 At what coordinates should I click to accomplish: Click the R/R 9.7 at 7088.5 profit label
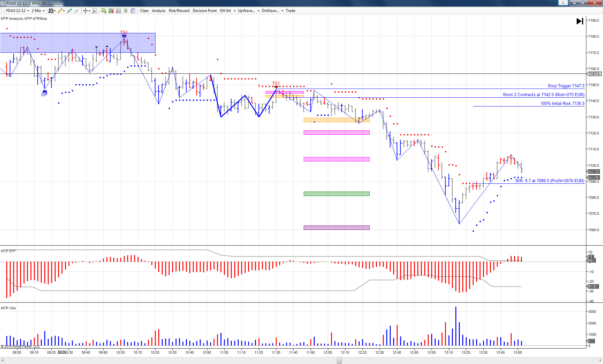pos(550,181)
